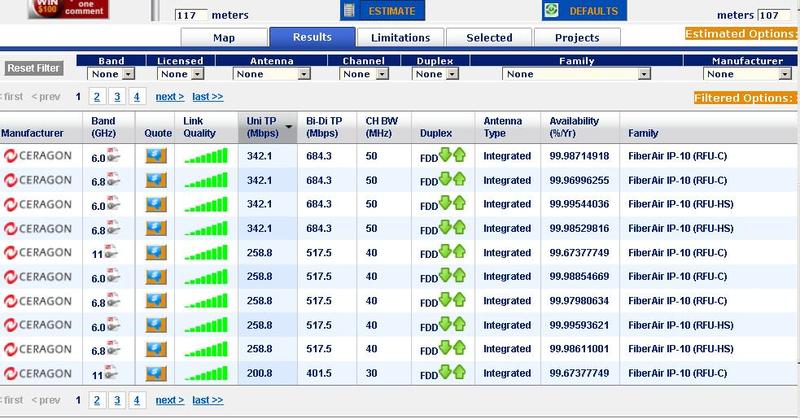Switch to the Limitations tab
This screenshot has height=419, width=800.
[x=401, y=38]
